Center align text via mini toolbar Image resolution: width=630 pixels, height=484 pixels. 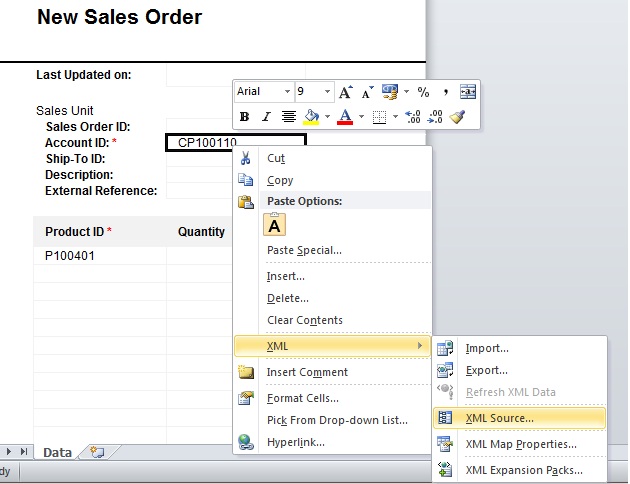click(x=288, y=117)
